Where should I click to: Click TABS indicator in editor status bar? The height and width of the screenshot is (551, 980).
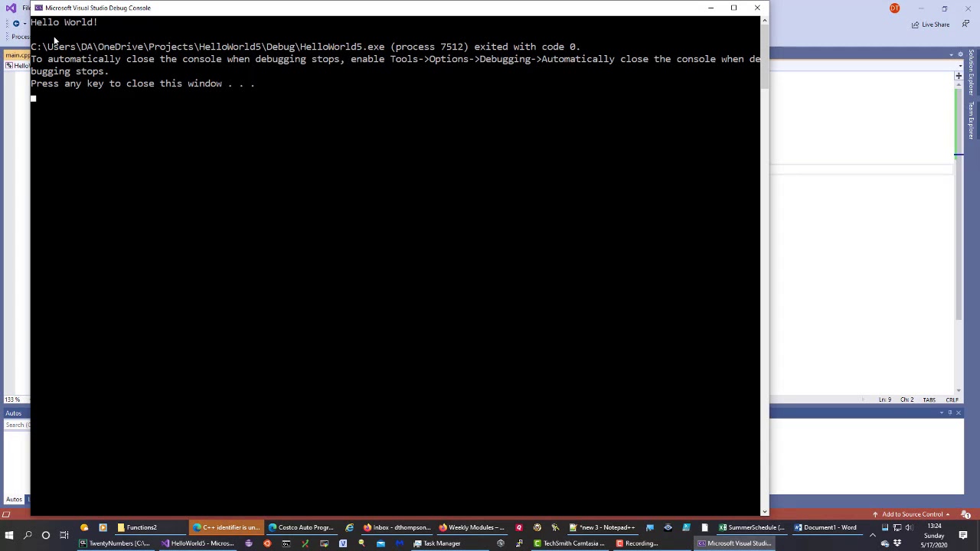pyautogui.click(x=929, y=399)
